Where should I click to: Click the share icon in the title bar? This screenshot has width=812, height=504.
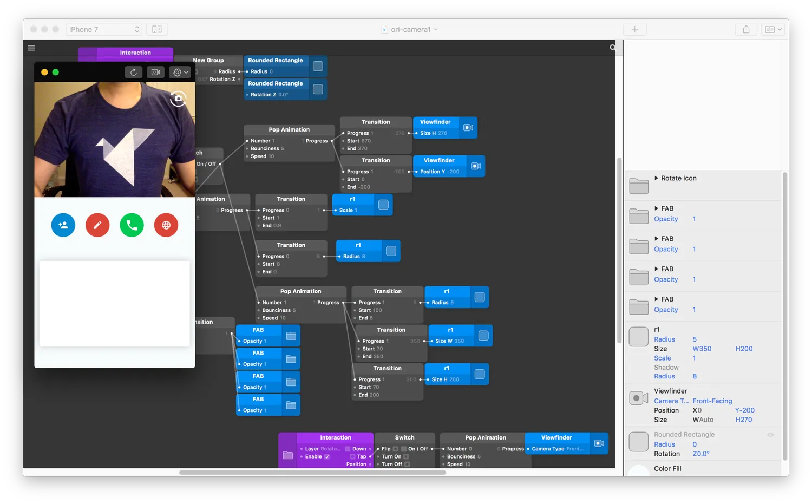click(746, 29)
